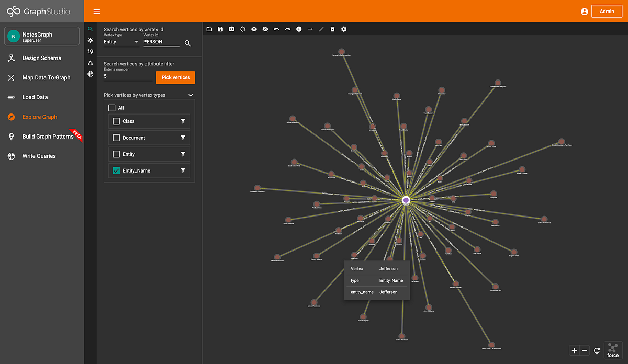This screenshot has width=628, height=364.
Task: Click the Entity_Name value in the tooltip
Action: pyautogui.click(x=391, y=280)
